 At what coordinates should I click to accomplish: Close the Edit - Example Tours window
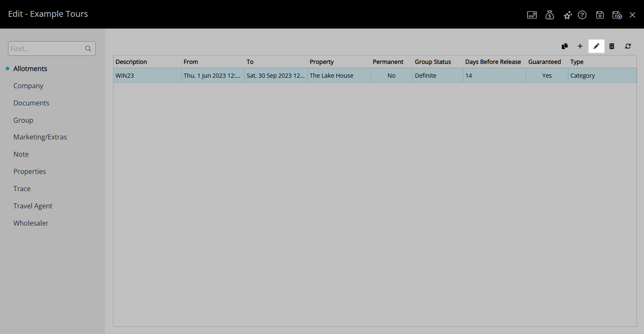click(x=632, y=15)
